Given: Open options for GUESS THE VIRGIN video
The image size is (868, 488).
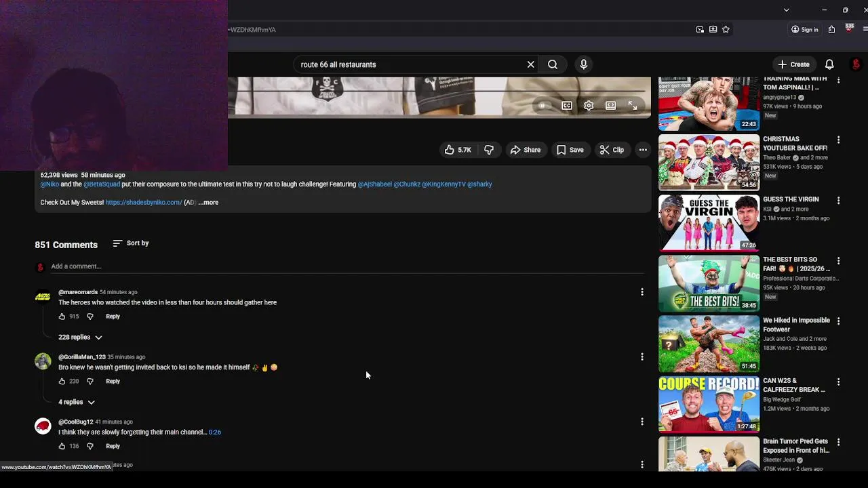Looking at the screenshot, I should pyautogui.click(x=838, y=201).
